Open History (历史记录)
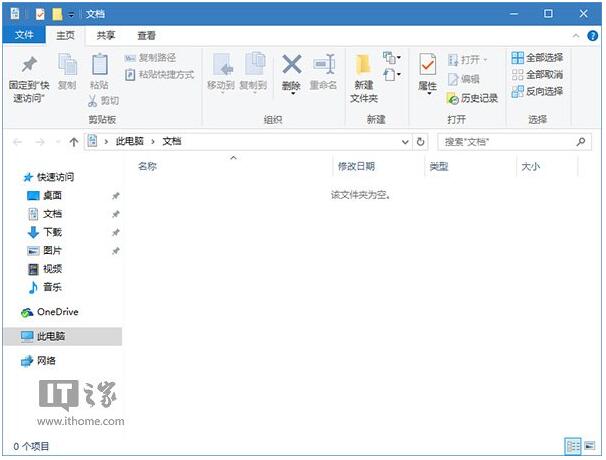Screen dimensions: 606x460 [472, 98]
